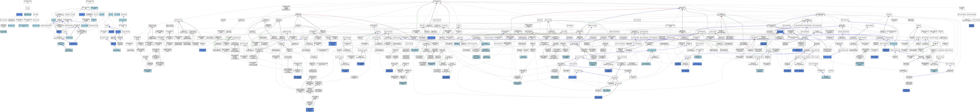Click the cellular_component root node
The width and height of the screenshot is (980, 112).
[x=90, y=2]
